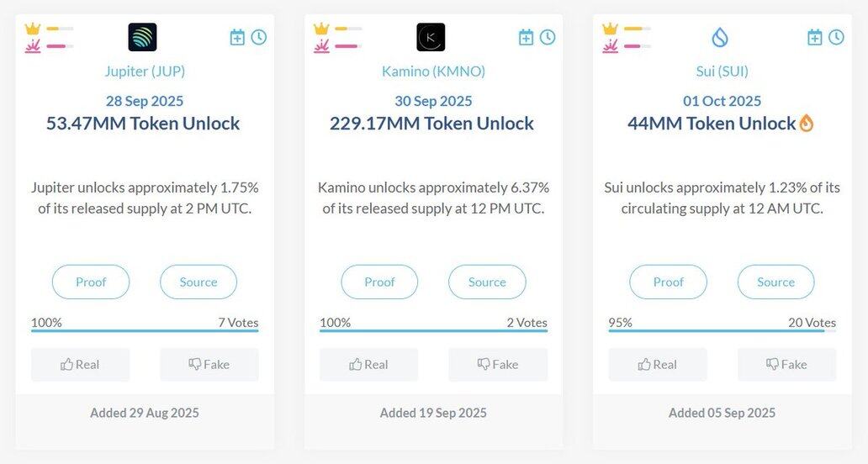
Task: Open the Kamino coin logo
Action: [x=431, y=37]
